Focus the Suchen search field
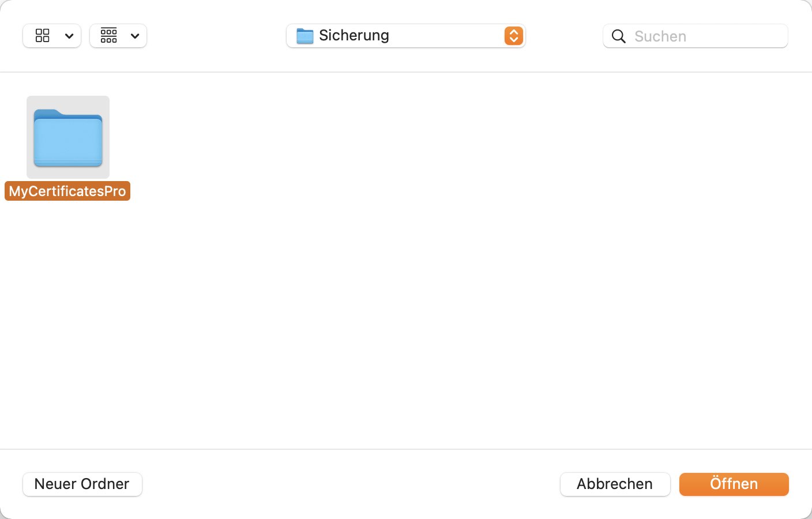The width and height of the screenshot is (812, 519). click(x=696, y=36)
